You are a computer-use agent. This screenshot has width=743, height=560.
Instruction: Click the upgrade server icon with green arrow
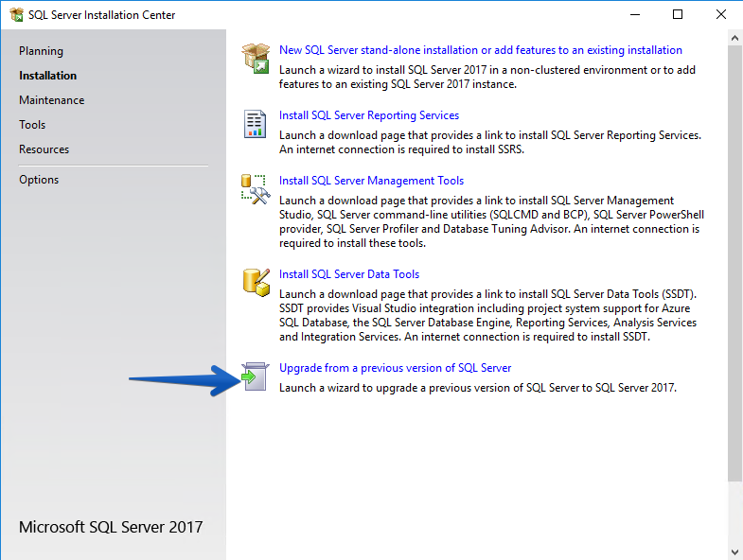(x=256, y=376)
